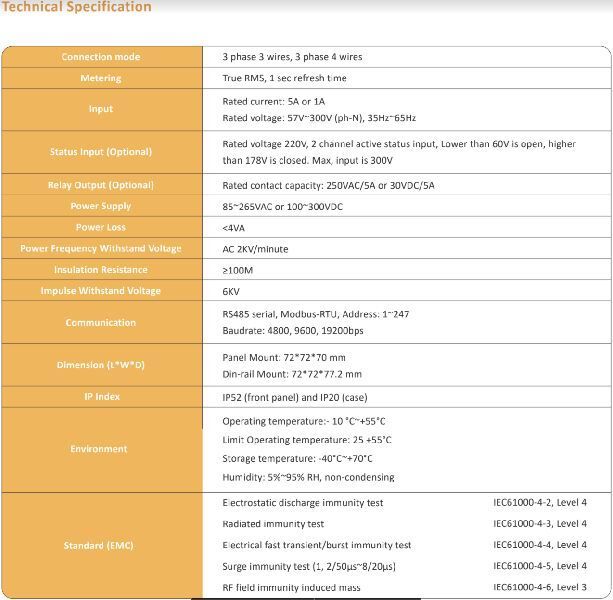Image resolution: width=613 pixels, height=600 pixels.
Task: Select the Input row label
Action: tap(101, 109)
